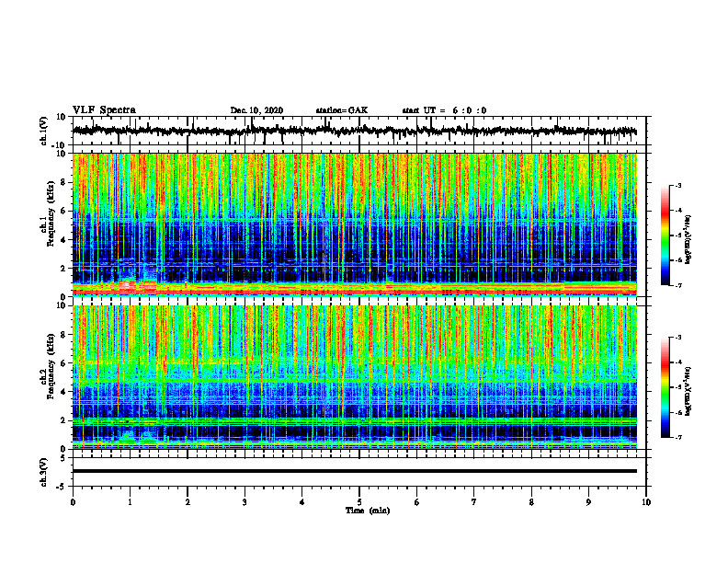The height and width of the screenshot is (563, 728).
Task: Click inside the ch.2 spectrogram panel
Action: [x=354, y=377]
